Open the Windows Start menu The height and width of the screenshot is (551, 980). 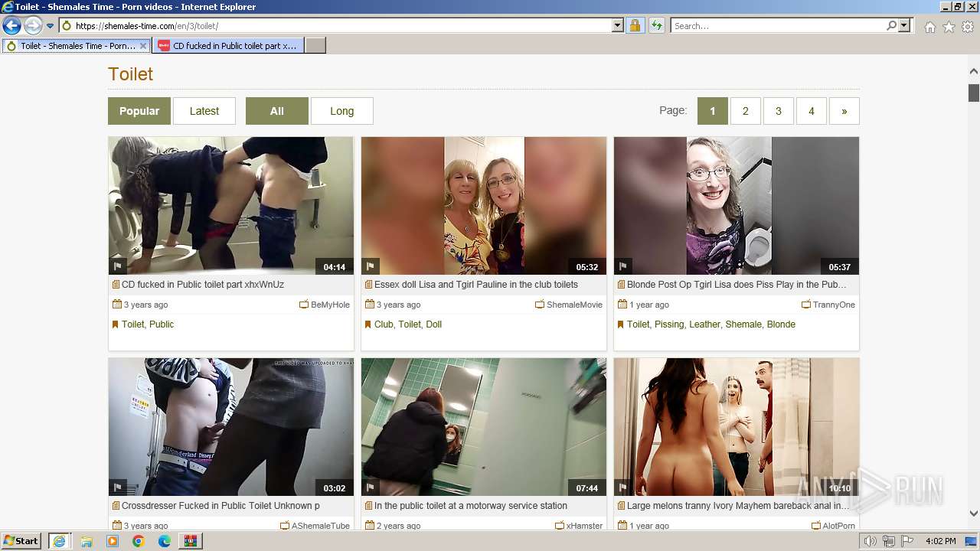click(21, 541)
